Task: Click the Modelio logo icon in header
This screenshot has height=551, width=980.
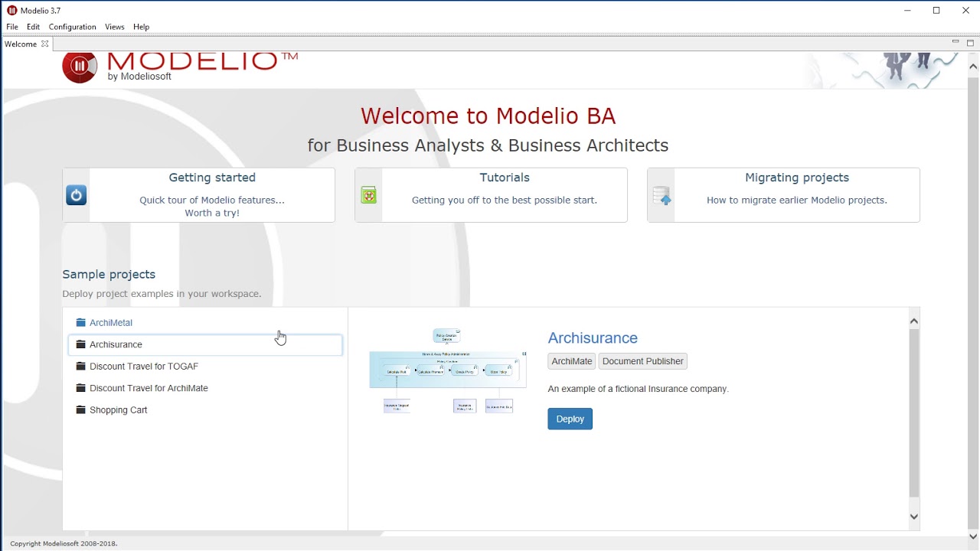Action: tap(80, 67)
